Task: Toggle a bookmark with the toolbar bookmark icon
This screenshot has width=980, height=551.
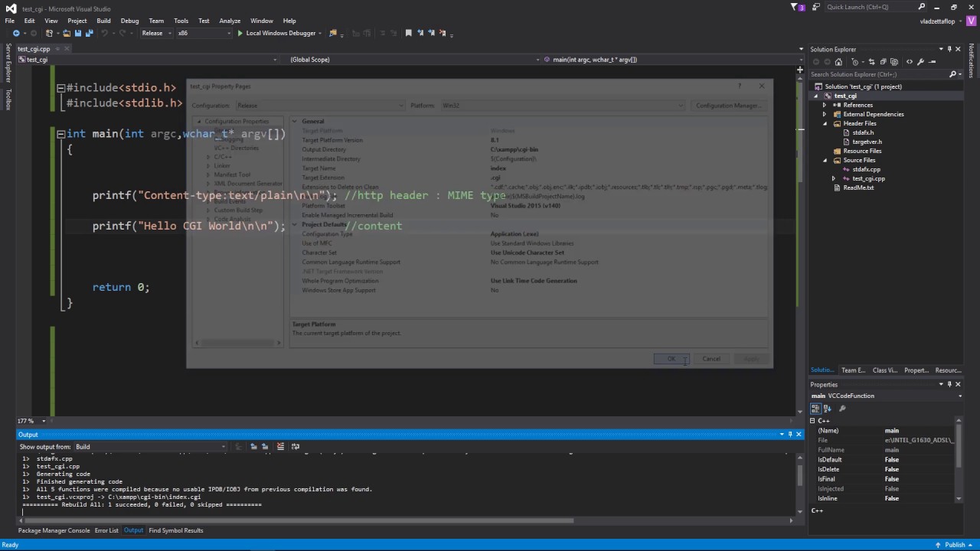Action: click(x=409, y=33)
